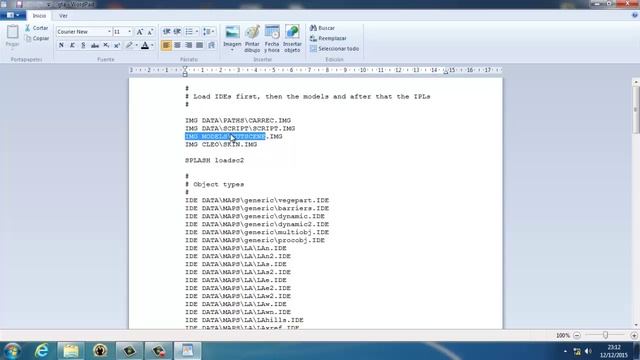640x360 pixels.
Task: Open the WordPad file menu button
Action: tap(13, 16)
